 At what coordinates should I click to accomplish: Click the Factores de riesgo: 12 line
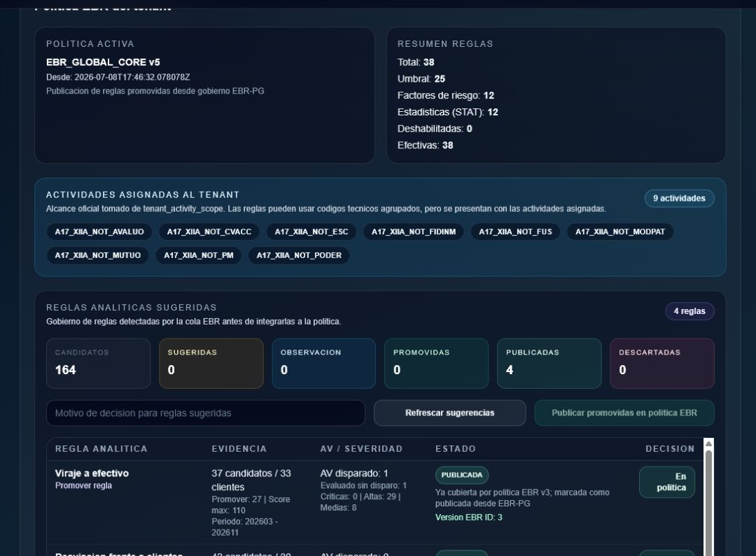point(446,95)
